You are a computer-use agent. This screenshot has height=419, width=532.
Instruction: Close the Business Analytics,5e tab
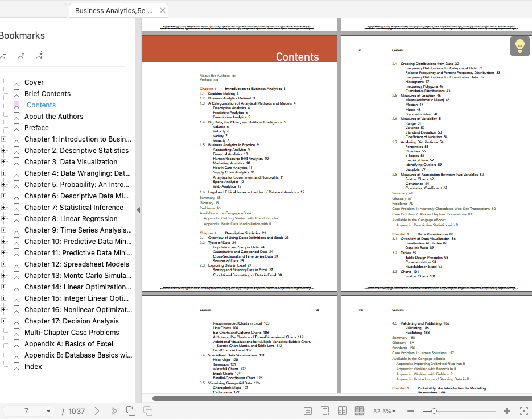pyautogui.click(x=163, y=10)
